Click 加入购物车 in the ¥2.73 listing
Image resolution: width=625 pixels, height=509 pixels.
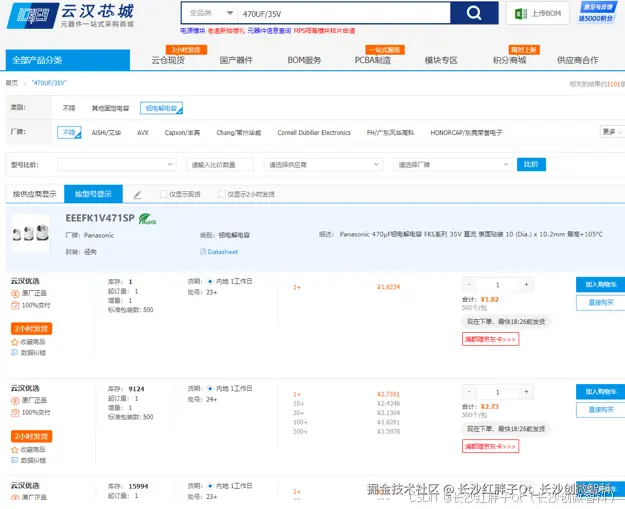point(600,392)
